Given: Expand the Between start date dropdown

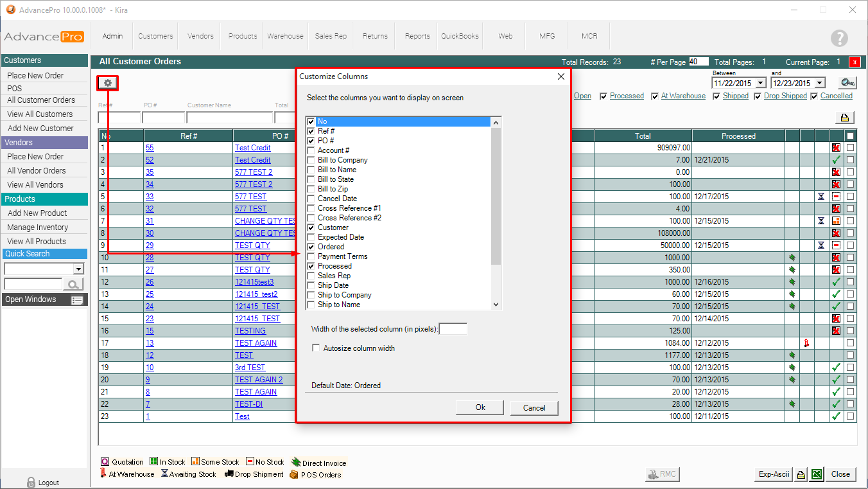Looking at the screenshot, I should click(760, 84).
